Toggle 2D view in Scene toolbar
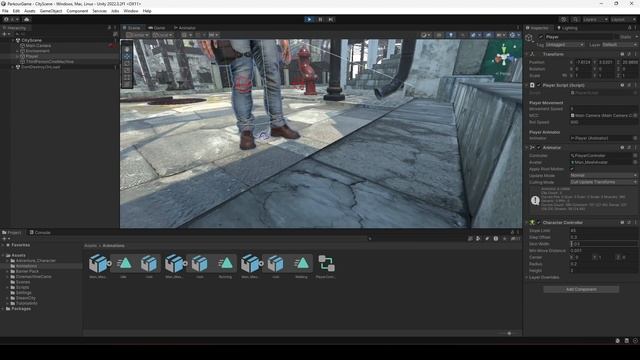This screenshot has height=360, width=640. [439, 35]
